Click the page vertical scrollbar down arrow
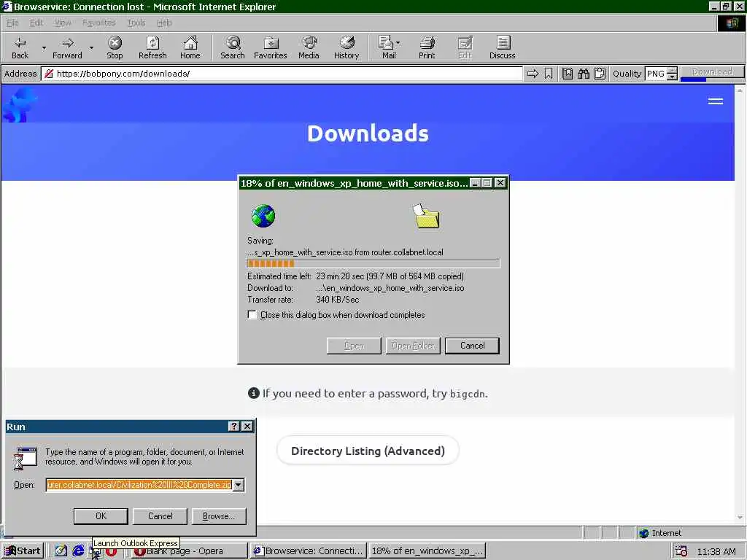The image size is (747, 560). tap(740, 517)
